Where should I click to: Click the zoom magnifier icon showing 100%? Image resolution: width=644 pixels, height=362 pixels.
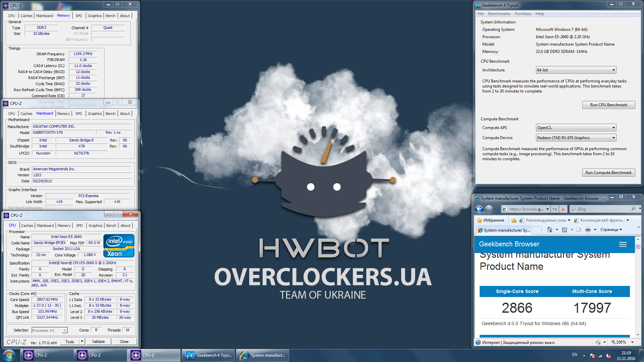pyautogui.click(x=613, y=342)
